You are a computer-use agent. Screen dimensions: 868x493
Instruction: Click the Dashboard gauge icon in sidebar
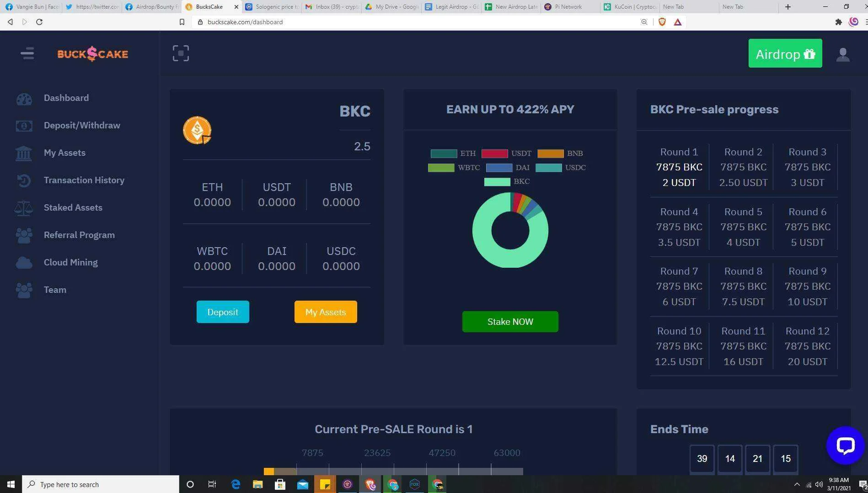24,99
